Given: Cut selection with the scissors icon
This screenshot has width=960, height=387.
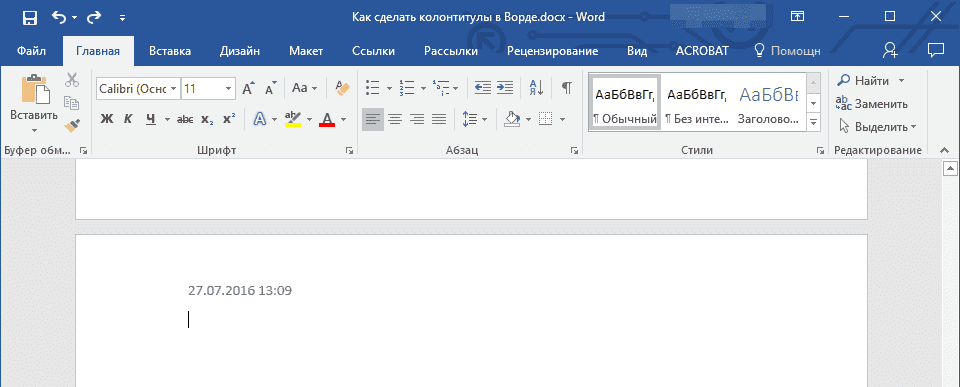Looking at the screenshot, I should click(x=72, y=80).
